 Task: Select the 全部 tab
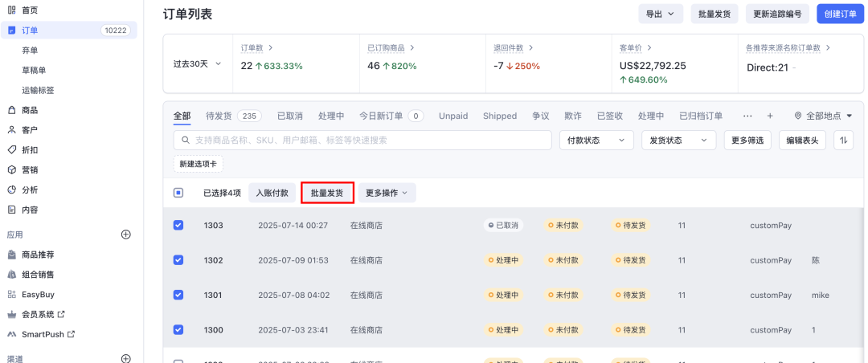pos(182,116)
